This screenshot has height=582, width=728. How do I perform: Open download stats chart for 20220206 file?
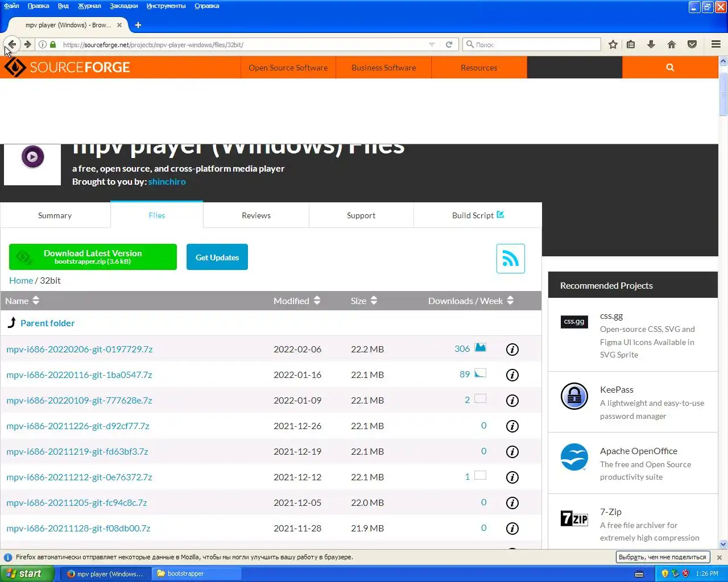pos(481,348)
